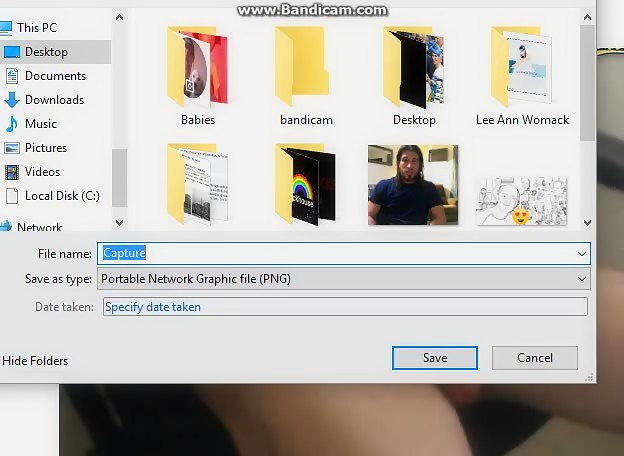Viewport: 624px width, 456px height.
Task: Go to Downloads in navigation pane
Action: point(55,100)
